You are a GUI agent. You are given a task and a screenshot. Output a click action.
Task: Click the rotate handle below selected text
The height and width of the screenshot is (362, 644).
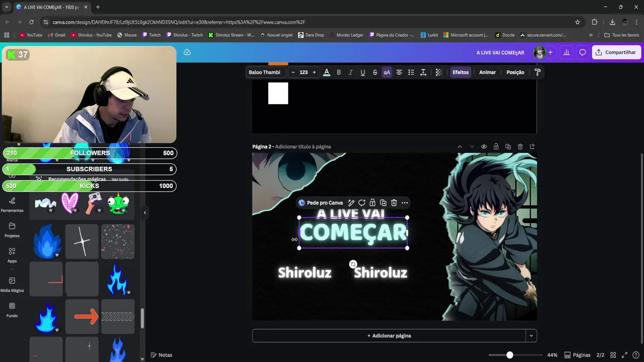(353, 264)
